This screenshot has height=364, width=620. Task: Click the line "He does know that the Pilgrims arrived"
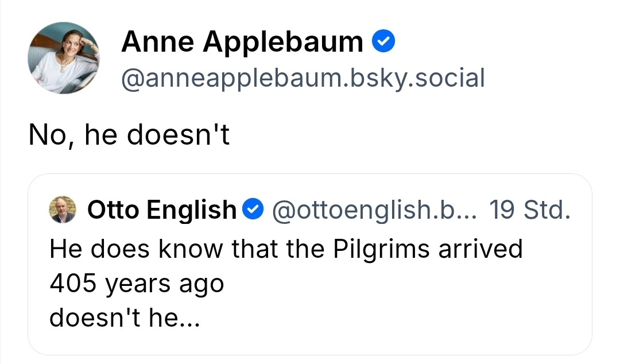coord(286,249)
